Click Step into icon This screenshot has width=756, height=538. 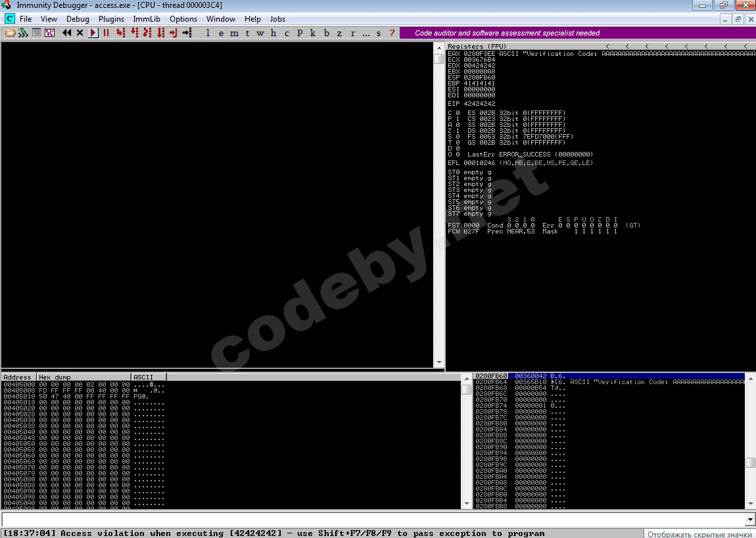pos(120,33)
